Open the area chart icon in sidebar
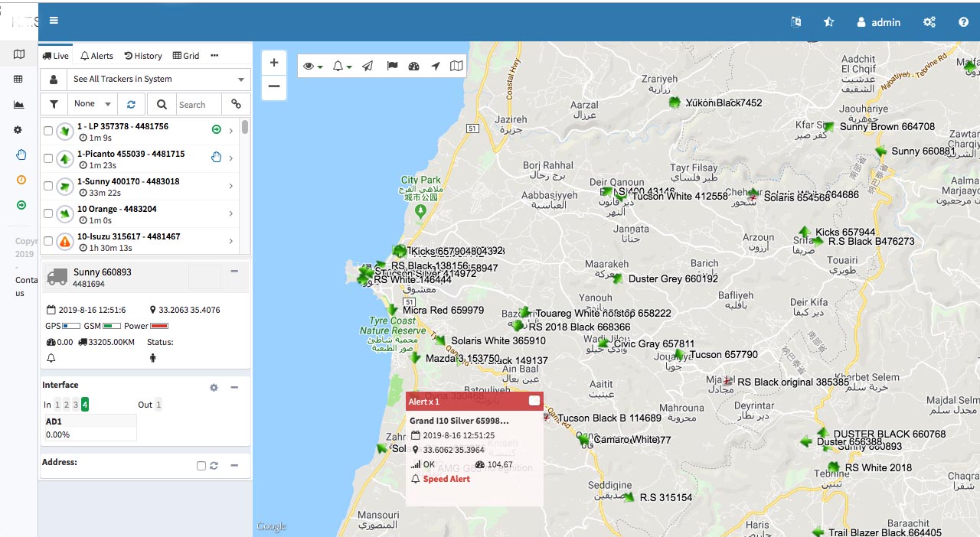The width and height of the screenshot is (980, 537). click(x=19, y=105)
